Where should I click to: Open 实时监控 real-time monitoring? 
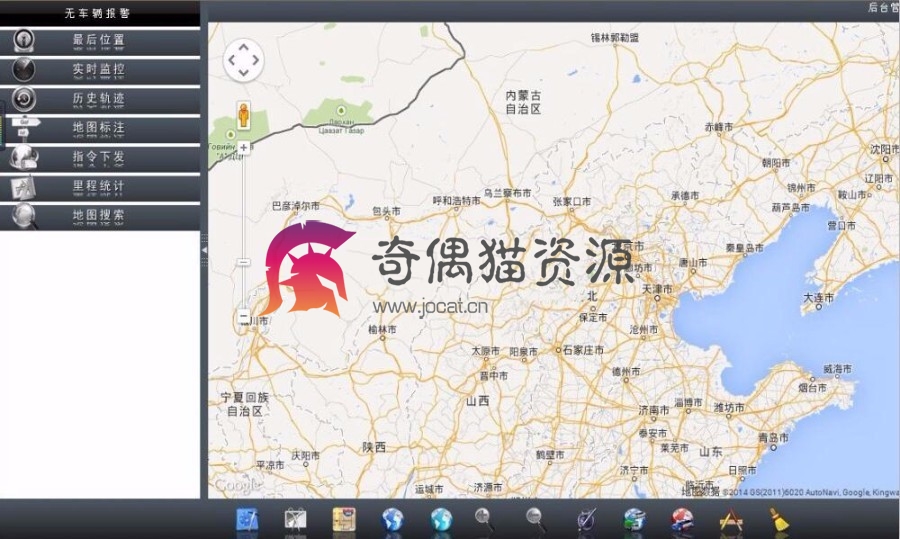pos(100,70)
